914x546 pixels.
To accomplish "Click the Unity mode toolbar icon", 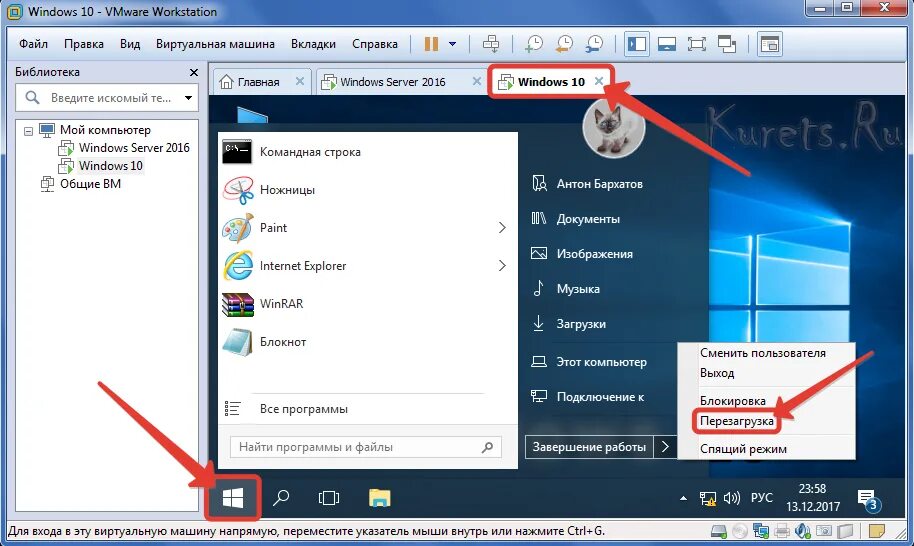I will pyautogui.click(x=727, y=44).
